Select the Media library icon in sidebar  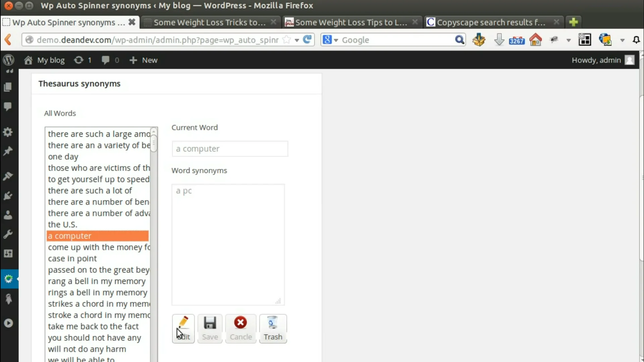tap(7, 87)
